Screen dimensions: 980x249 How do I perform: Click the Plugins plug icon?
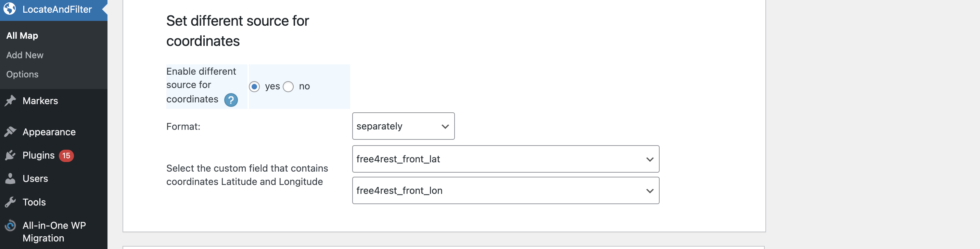click(10, 155)
